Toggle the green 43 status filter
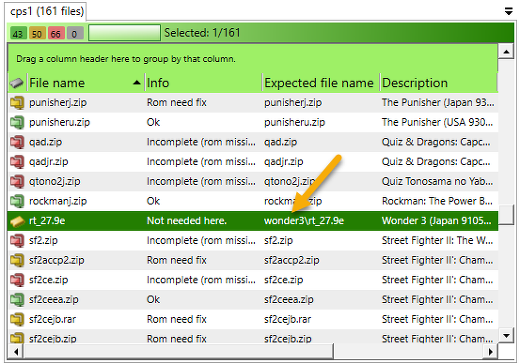 [x=18, y=33]
